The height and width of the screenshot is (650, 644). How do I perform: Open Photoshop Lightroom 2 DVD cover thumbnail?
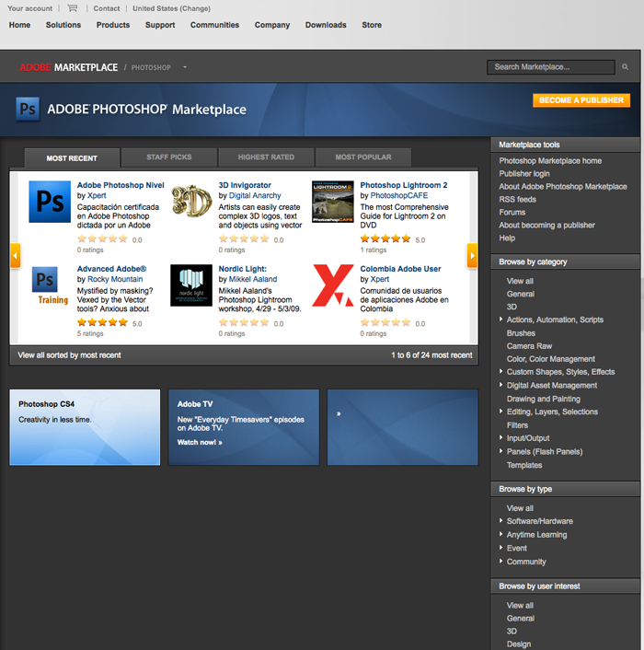point(333,202)
